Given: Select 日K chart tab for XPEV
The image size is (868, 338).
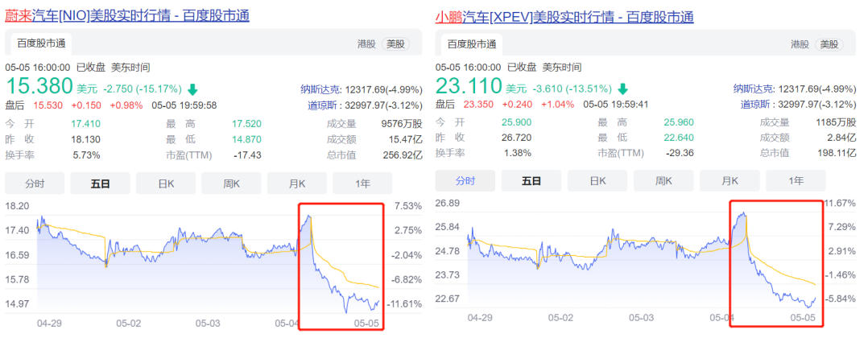Looking at the screenshot, I should coord(597,181).
